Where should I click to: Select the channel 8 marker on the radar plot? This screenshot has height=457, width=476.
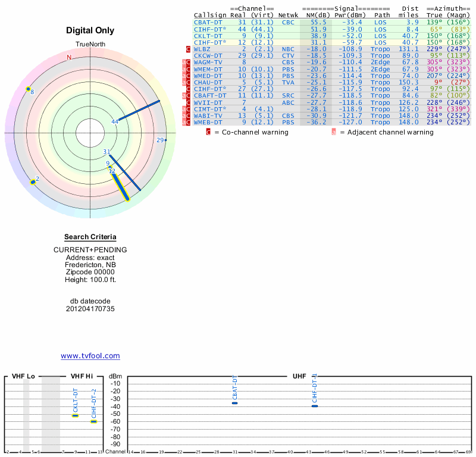tap(29, 89)
